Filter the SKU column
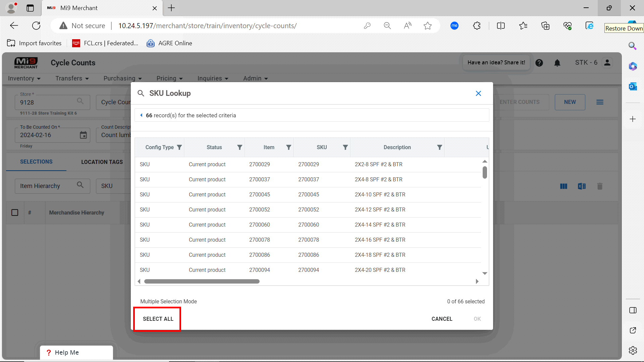 [x=345, y=147]
